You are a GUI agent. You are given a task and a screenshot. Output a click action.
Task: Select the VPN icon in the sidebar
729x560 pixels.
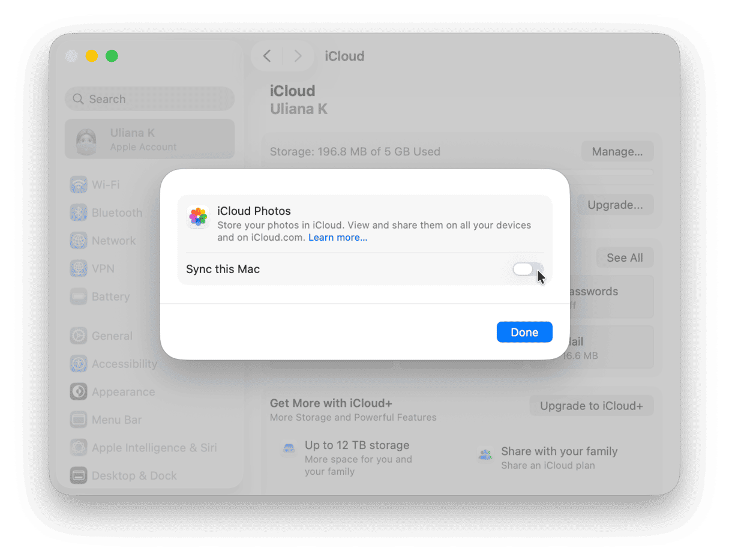tap(79, 268)
